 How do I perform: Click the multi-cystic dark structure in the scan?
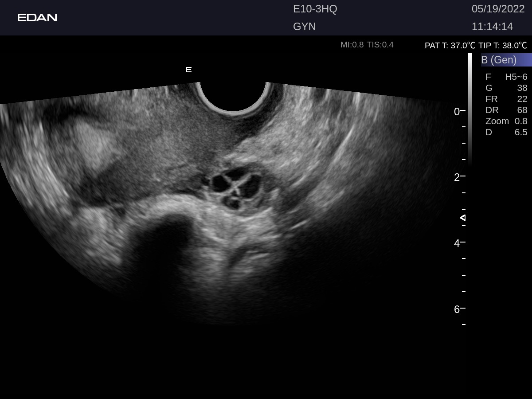tap(234, 186)
